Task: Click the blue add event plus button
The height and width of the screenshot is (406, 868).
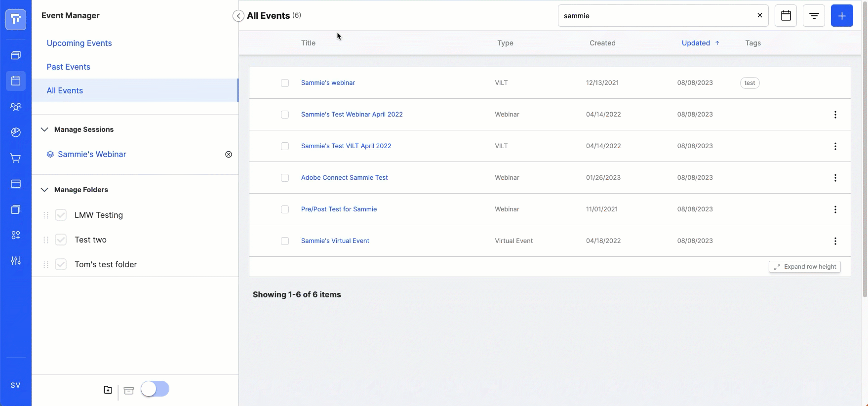Action: click(x=842, y=16)
